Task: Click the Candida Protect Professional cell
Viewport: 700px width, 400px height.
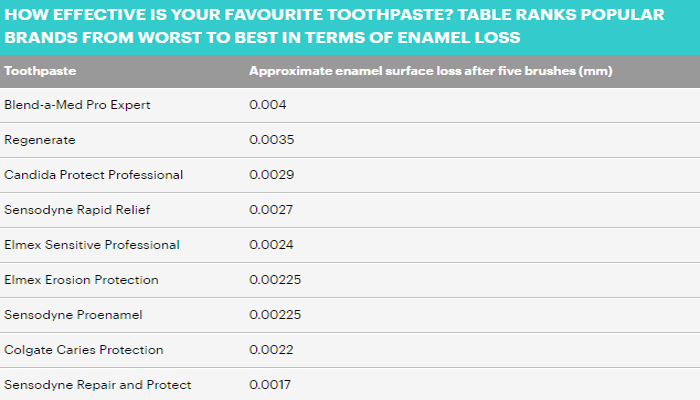Action: pos(94,175)
